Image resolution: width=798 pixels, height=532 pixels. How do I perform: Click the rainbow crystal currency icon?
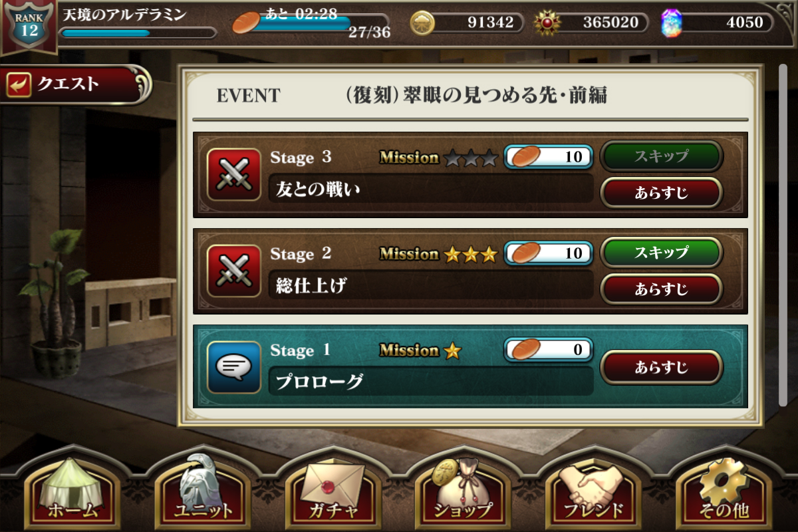point(672,23)
